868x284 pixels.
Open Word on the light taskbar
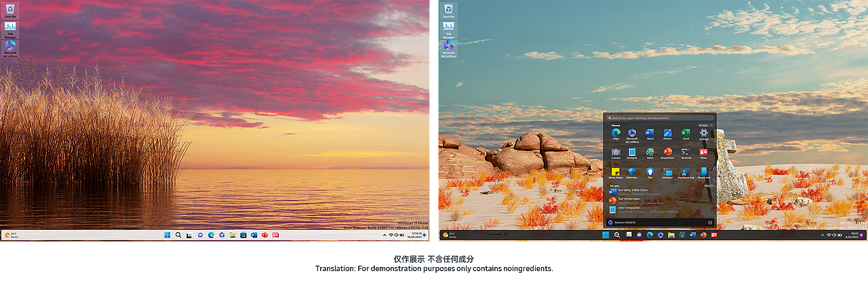(254, 235)
